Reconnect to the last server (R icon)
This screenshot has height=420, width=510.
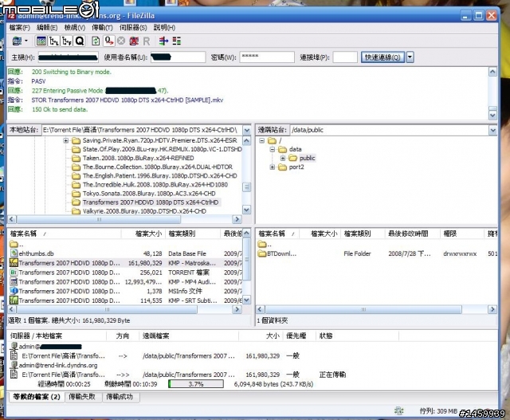(147, 41)
